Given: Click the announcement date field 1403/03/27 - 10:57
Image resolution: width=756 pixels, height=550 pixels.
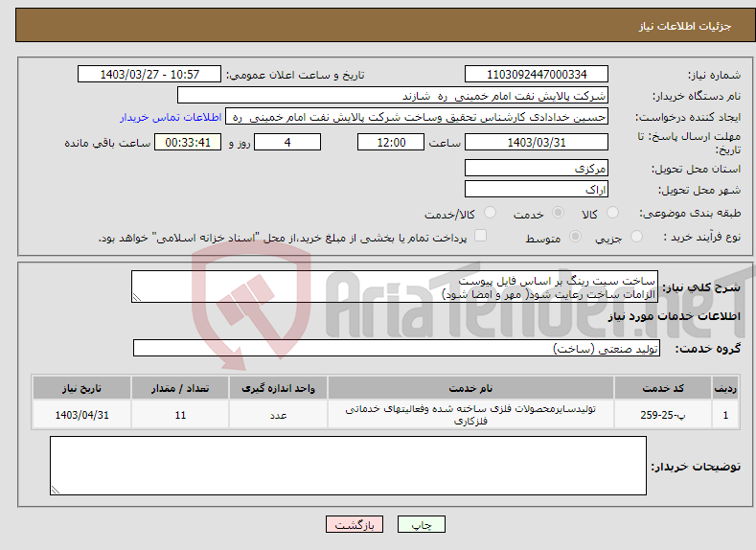Looking at the screenshot, I should pyautogui.click(x=149, y=74).
